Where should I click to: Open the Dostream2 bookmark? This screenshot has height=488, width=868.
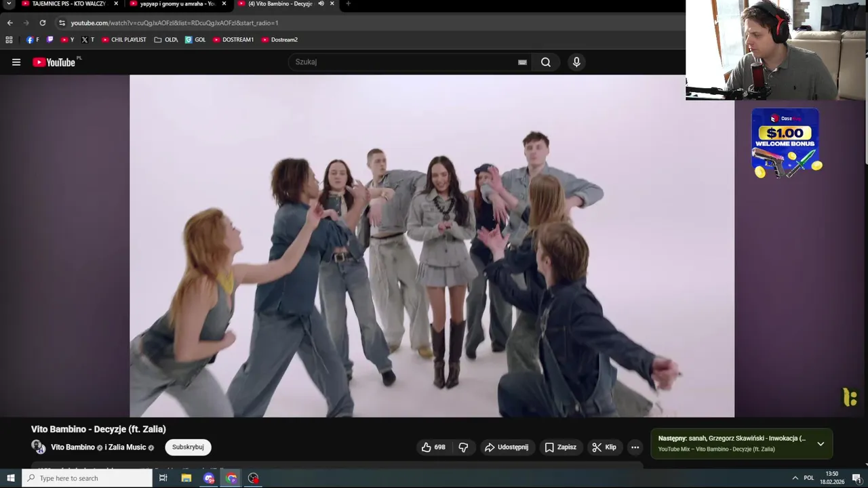point(279,40)
